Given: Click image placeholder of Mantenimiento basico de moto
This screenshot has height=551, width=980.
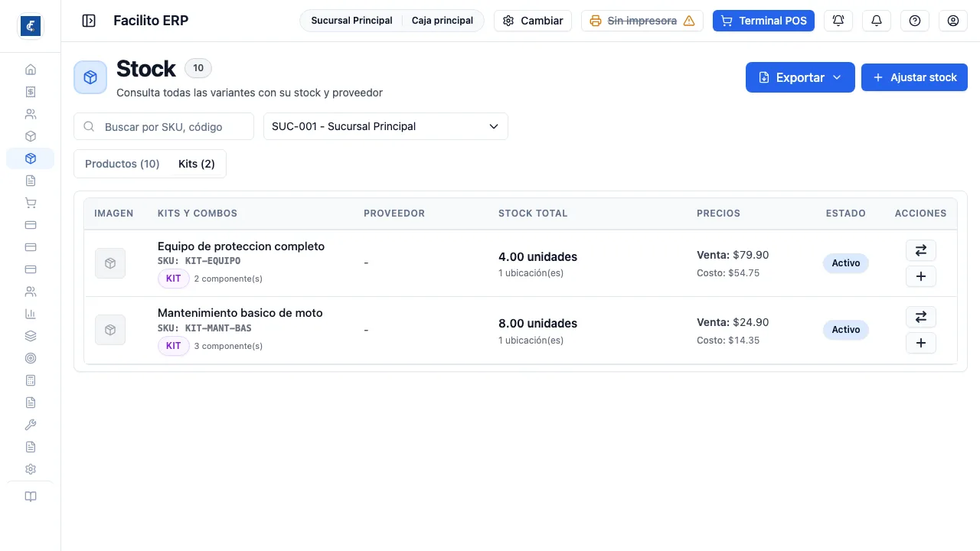Looking at the screenshot, I should [x=110, y=330].
